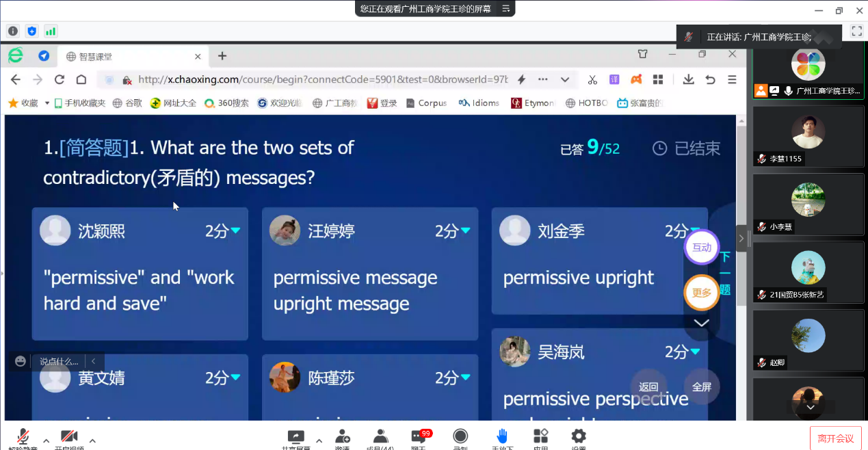Toggle the raise hand button
Image resolution: width=868 pixels, height=450 pixels.
pyautogui.click(x=501, y=438)
